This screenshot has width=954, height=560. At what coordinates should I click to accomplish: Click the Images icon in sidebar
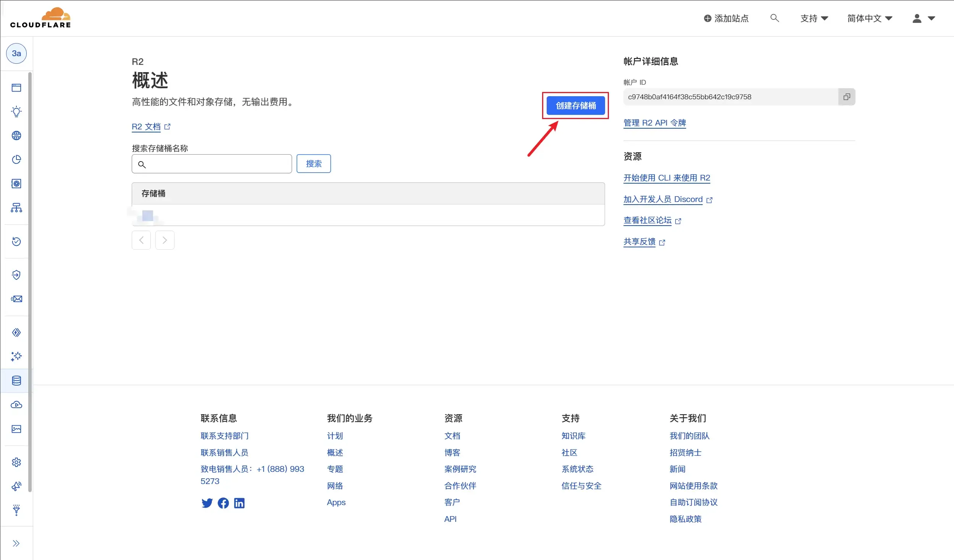click(16, 429)
